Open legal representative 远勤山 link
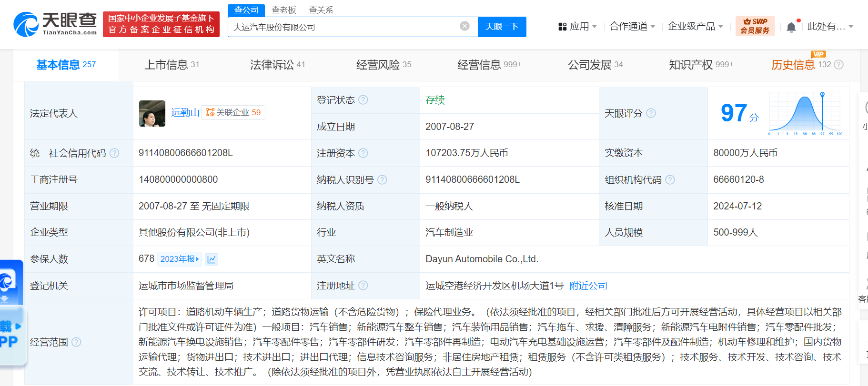868x386 pixels. point(185,112)
